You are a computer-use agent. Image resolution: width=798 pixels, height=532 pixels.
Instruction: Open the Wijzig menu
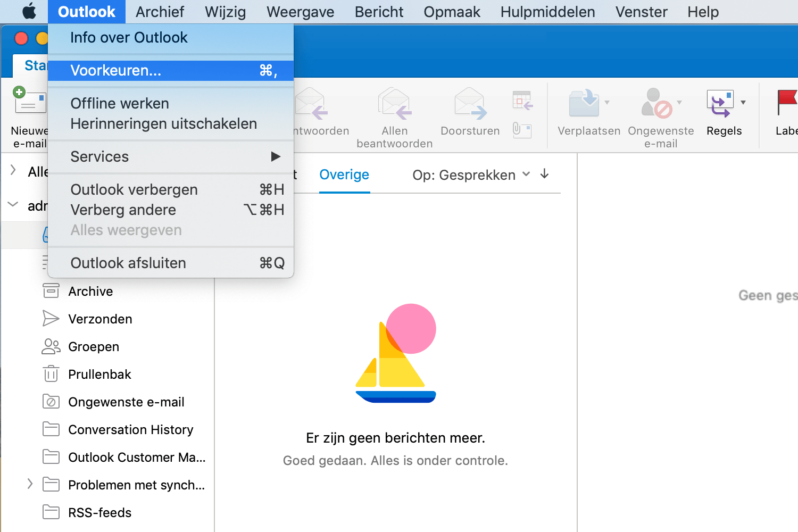click(226, 12)
